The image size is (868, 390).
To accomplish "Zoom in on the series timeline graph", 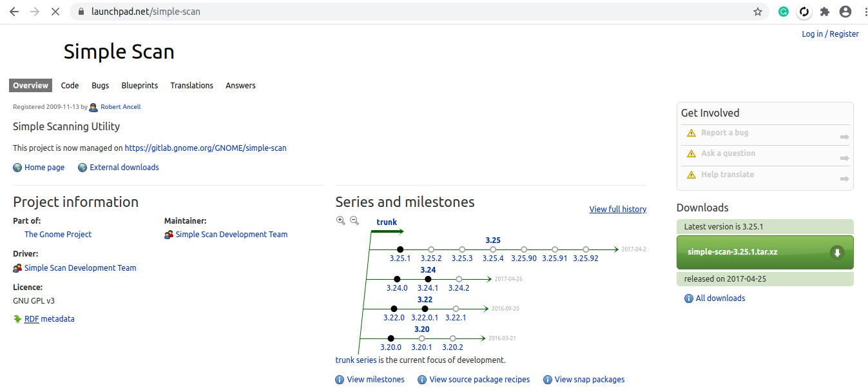I will (x=341, y=220).
